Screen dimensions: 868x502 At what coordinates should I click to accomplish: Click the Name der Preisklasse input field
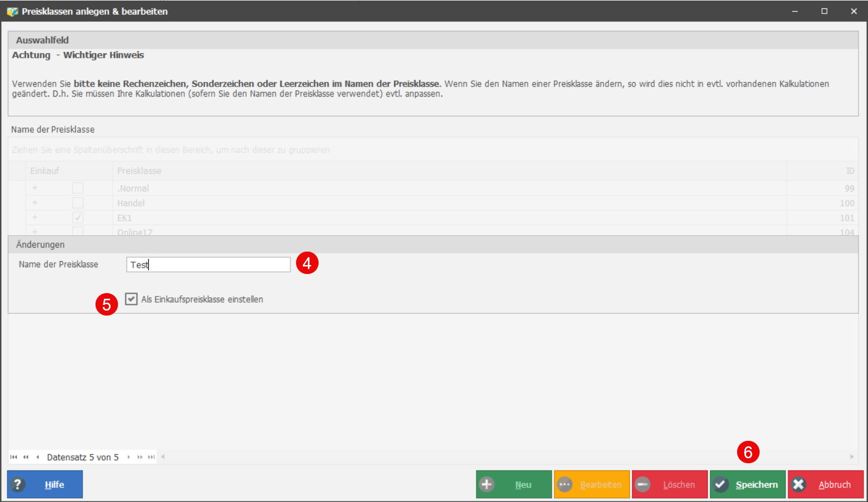(208, 264)
